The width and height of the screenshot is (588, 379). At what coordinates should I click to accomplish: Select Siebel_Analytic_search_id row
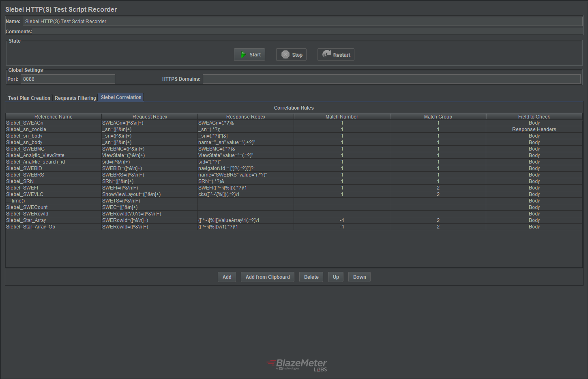[x=294, y=162]
